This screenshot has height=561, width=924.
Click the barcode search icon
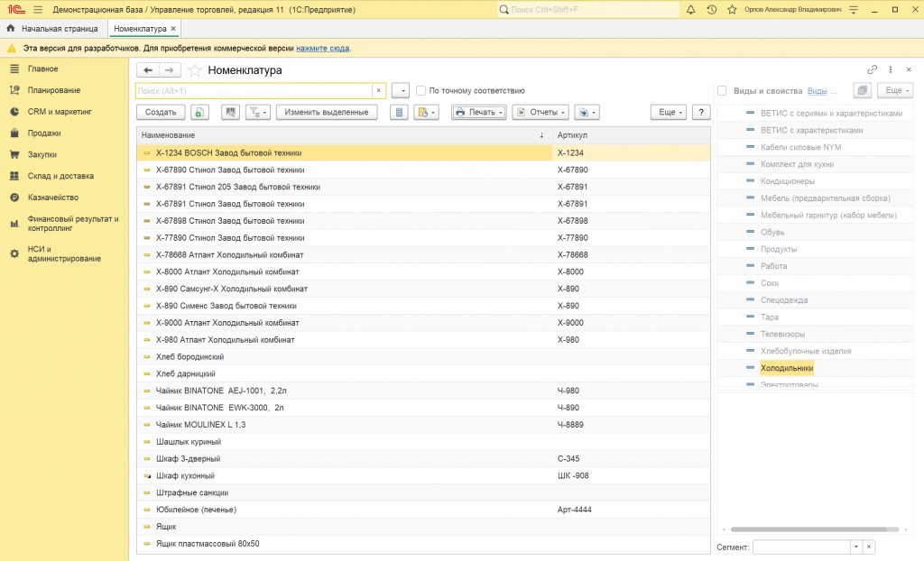click(x=230, y=113)
